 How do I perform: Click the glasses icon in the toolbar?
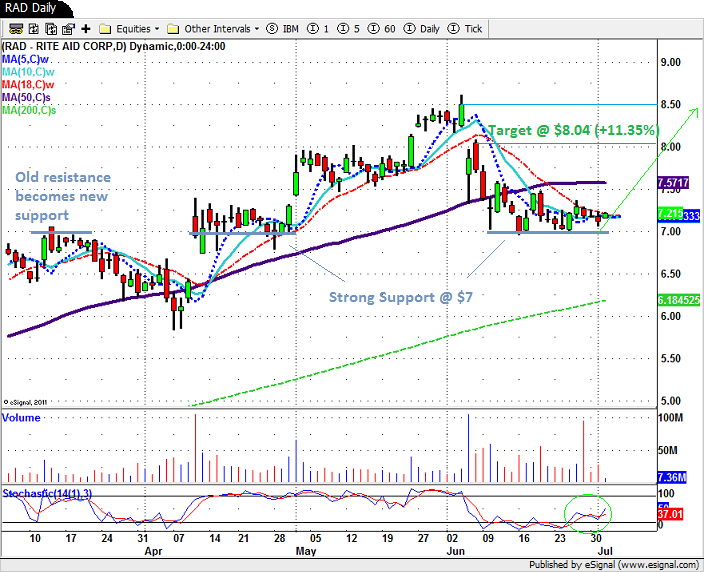16,29
